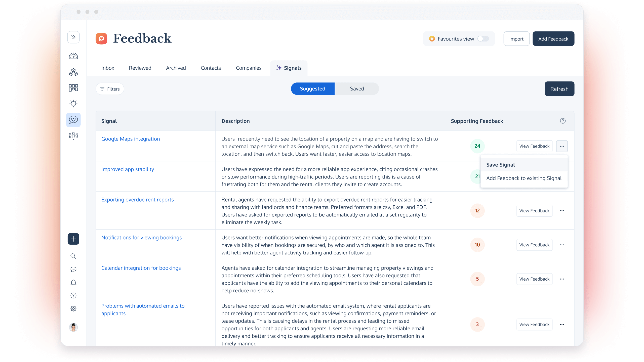The height and width of the screenshot is (362, 644).
Task: Click the Import button
Action: (516, 39)
